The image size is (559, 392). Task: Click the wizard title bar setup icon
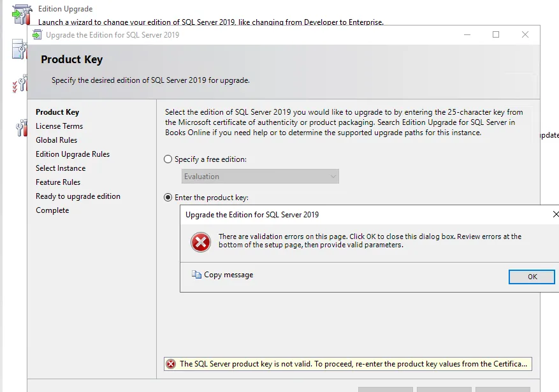click(37, 35)
